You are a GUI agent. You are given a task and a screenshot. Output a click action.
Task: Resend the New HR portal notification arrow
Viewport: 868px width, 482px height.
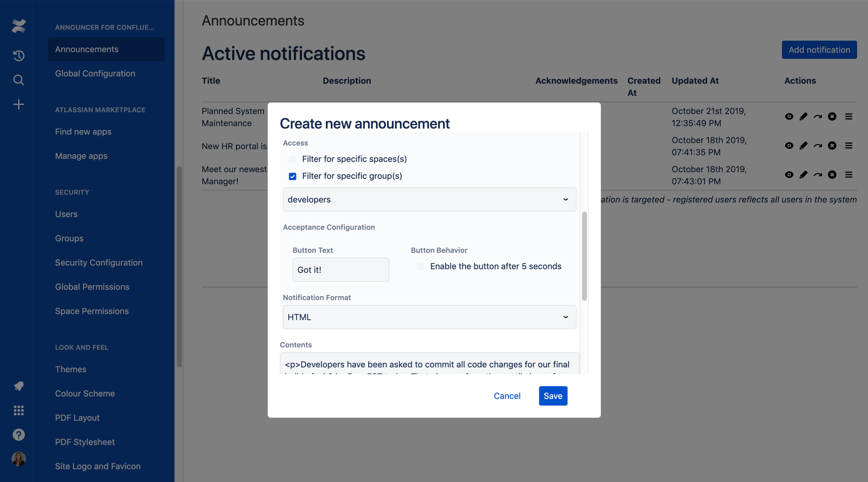[818, 146]
